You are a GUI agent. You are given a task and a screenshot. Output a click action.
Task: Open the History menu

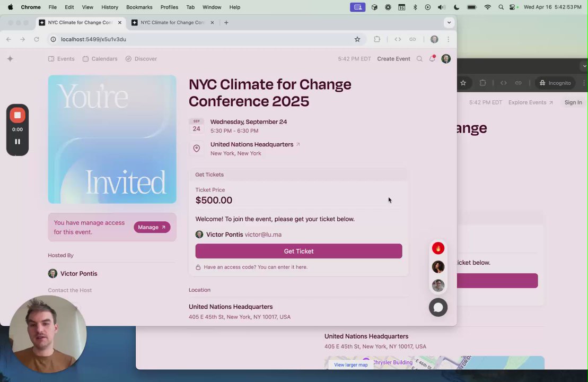click(x=110, y=7)
